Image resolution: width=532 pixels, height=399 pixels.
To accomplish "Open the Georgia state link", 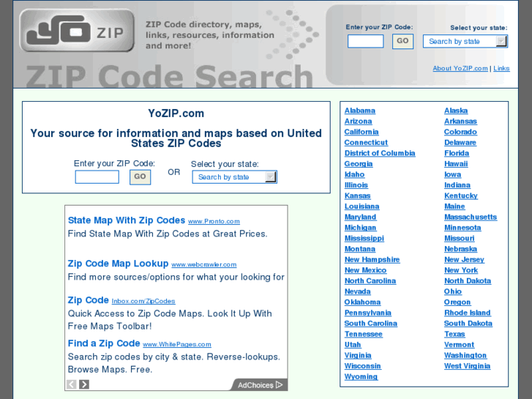I will [x=359, y=164].
